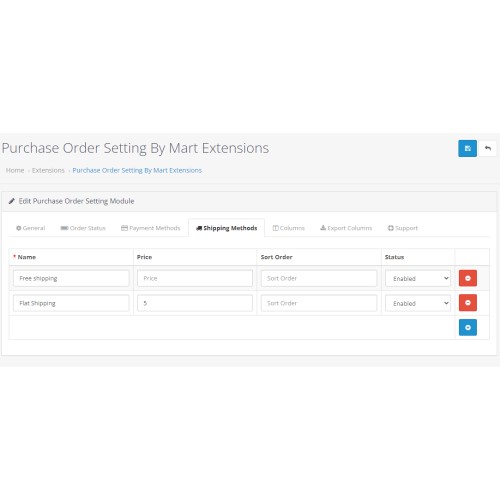Go to the Columns tab
This screenshot has width=500, height=500.
click(x=288, y=228)
